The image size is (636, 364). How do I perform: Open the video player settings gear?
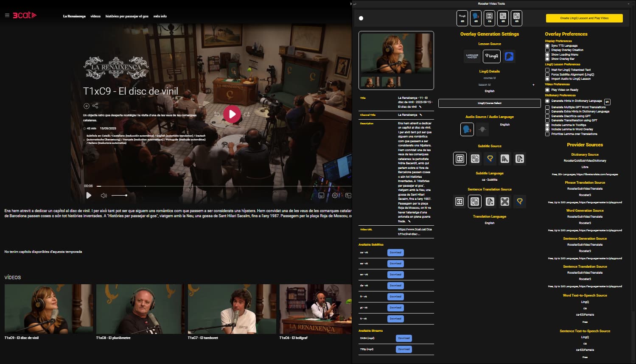click(x=335, y=196)
